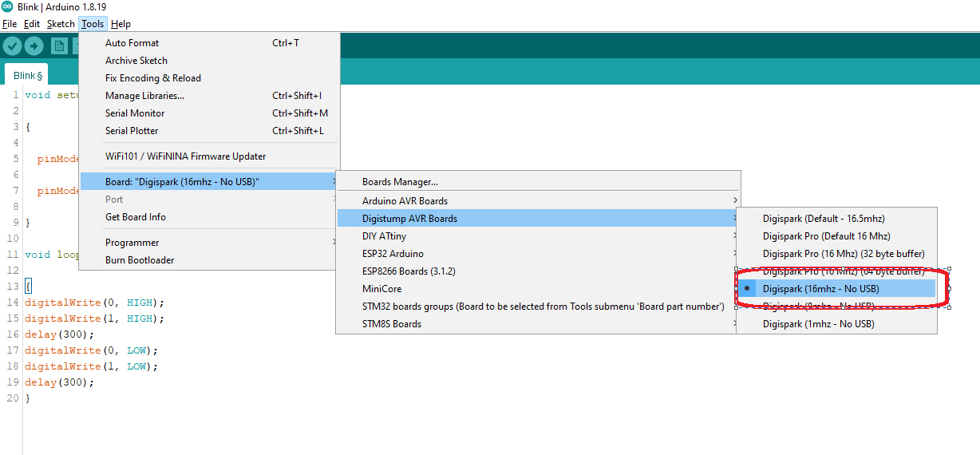Select Digispark Pro (Default 16 Mhz) board
Viewport: 980px width, 455px height.
tap(836, 236)
